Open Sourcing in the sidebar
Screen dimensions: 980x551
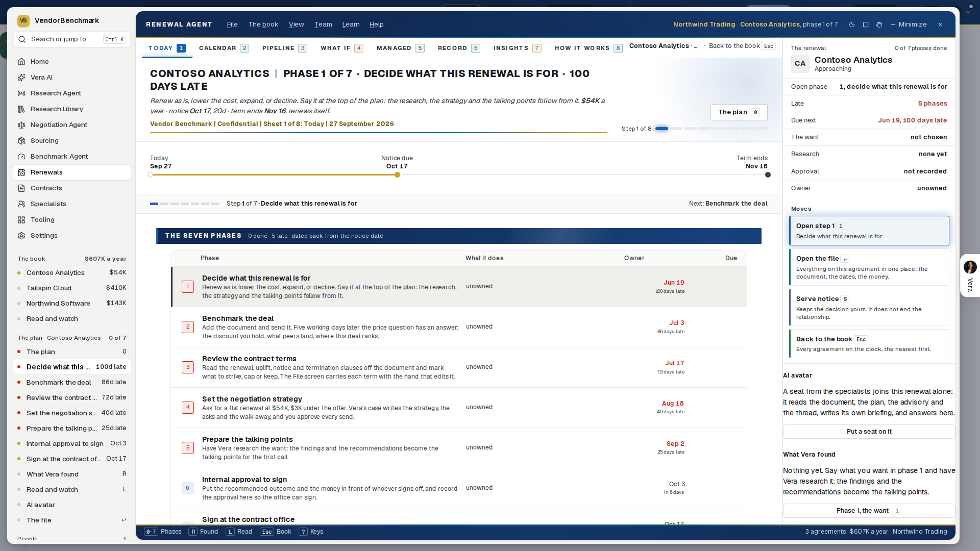click(71, 140)
